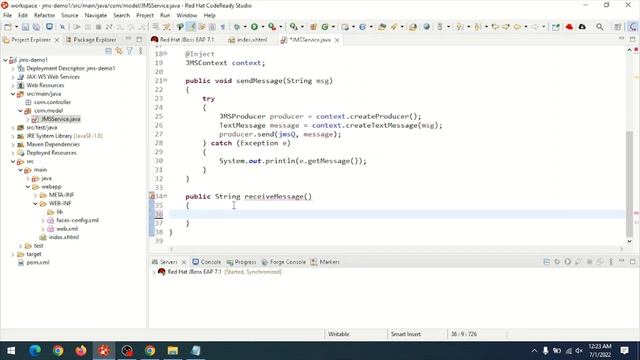Image resolution: width=640 pixels, height=360 pixels.
Task: Collapse the jms-demo1 project node
Action: pos(5,60)
